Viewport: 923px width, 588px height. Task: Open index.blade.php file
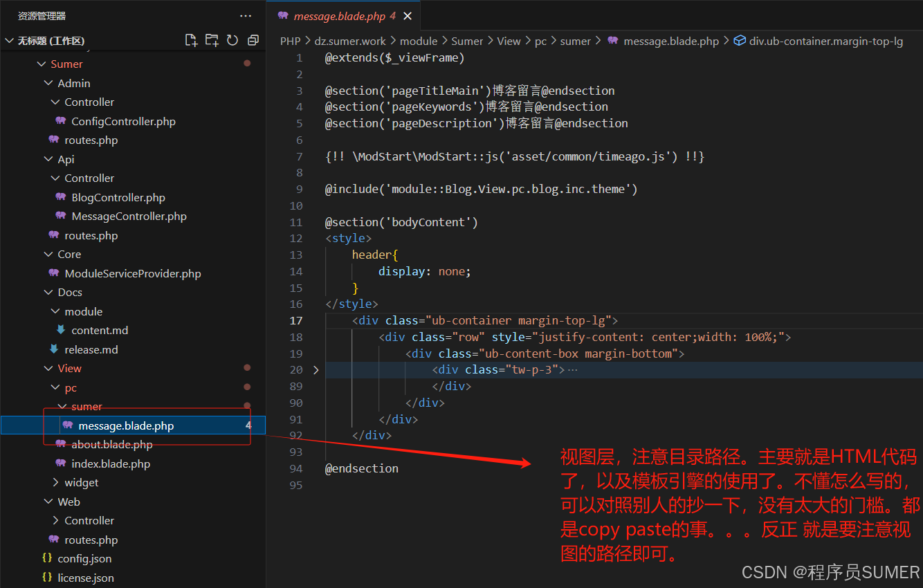pos(111,463)
